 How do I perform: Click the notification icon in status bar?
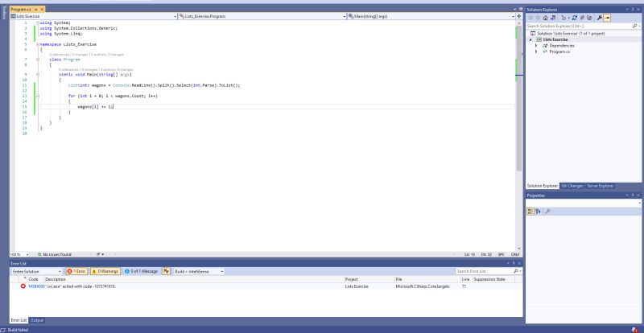click(x=635, y=330)
